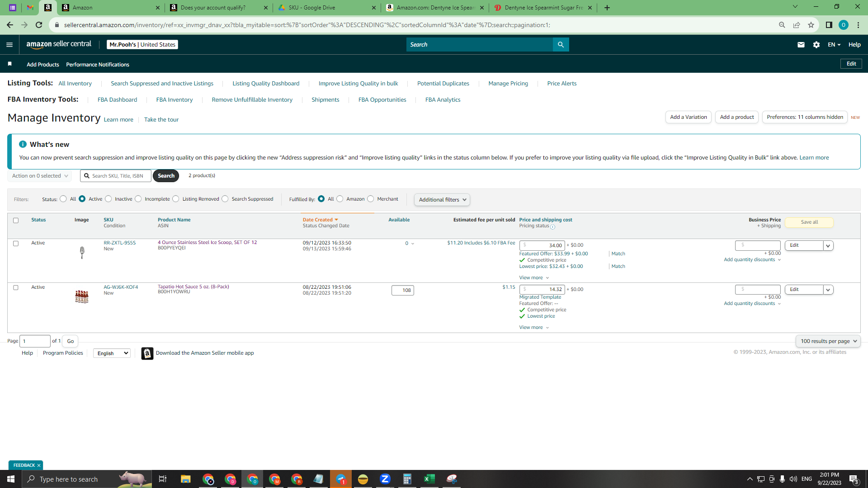Open the Action on 0 selected dropdown
Image resolution: width=868 pixels, height=488 pixels.
coord(40,176)
